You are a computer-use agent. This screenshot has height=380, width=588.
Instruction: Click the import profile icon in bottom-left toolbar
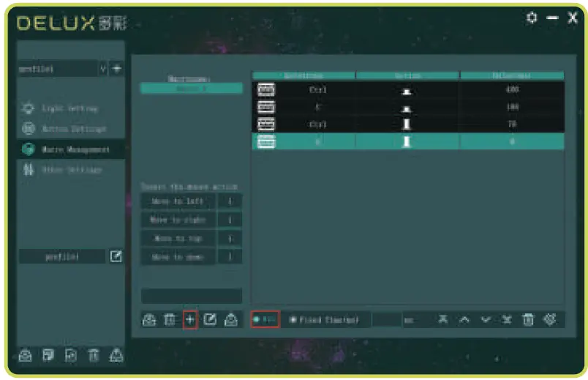click(x=25, y=355)
